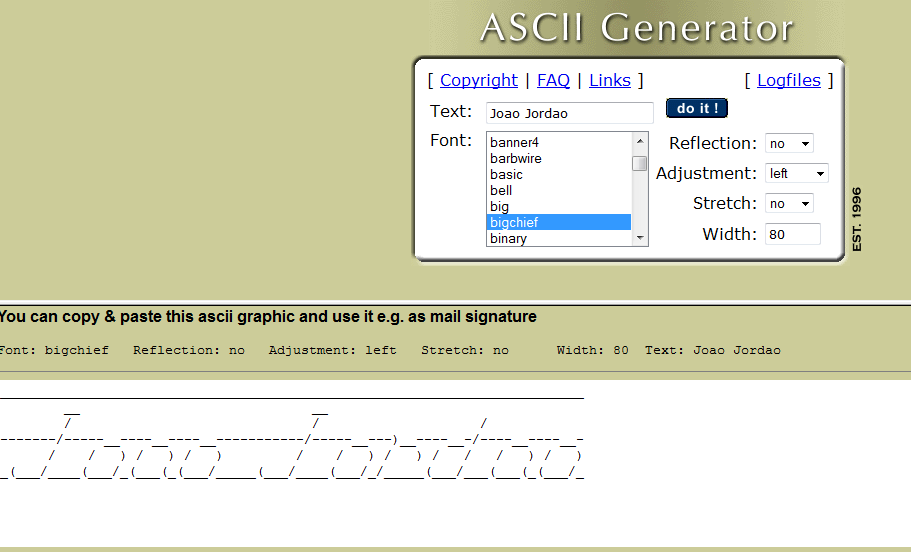
Task: Focus the Text input containing Joao Jordao
Action: coord(569,113)
